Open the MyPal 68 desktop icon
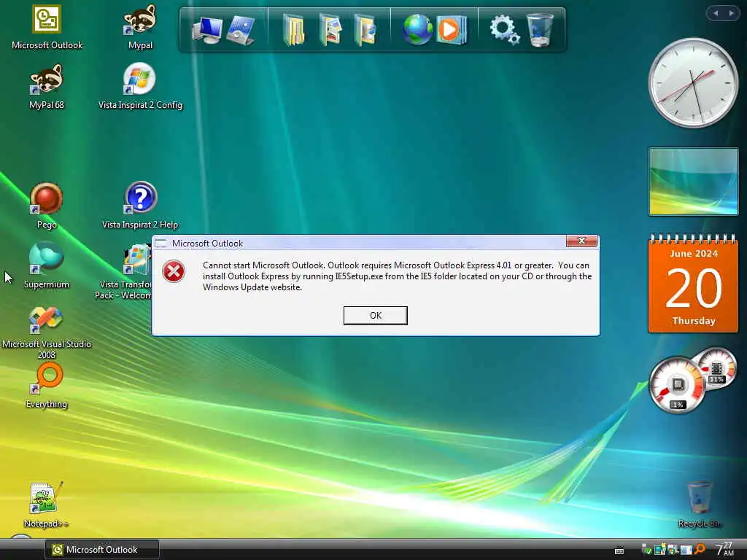The height and width of the screenshot is (560, 747). pyautogui.click(x=46, y=87)
